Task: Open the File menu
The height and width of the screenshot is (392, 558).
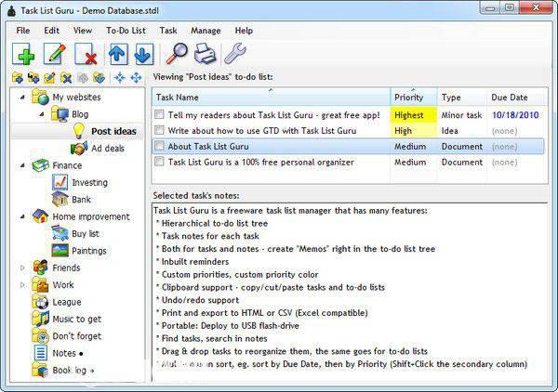Action: [x=23, y=31]
